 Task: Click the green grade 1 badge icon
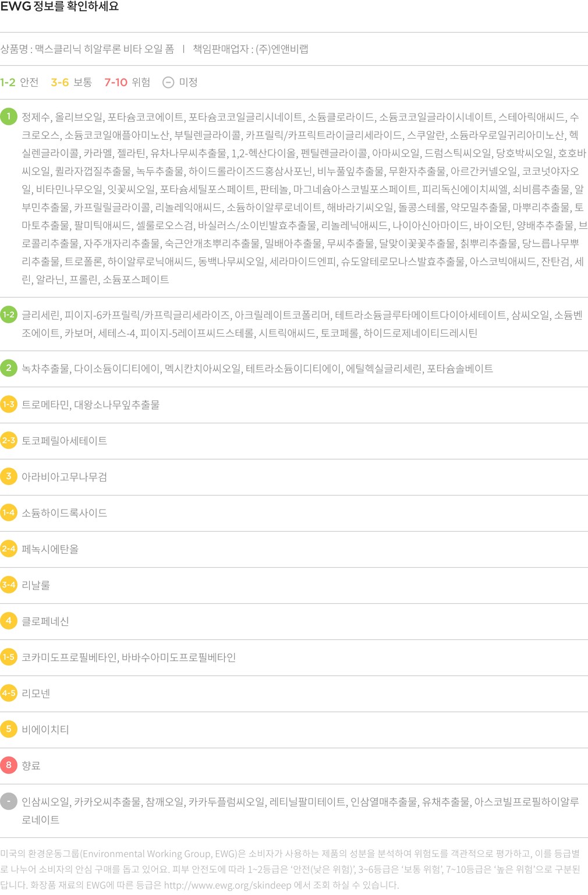point(9,116)
